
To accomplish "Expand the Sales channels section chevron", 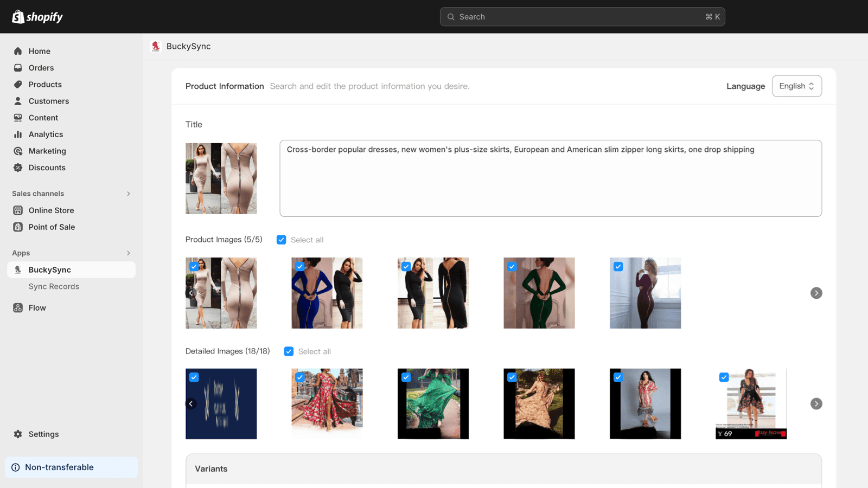I will click(x=129, y=194).
